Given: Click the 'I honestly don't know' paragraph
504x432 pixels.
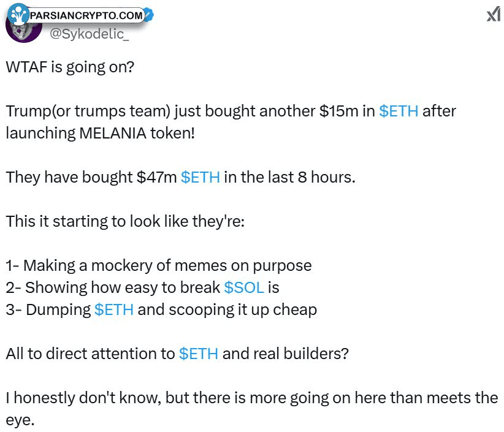Looking at the screenshot, I should (x=251, y=409).
